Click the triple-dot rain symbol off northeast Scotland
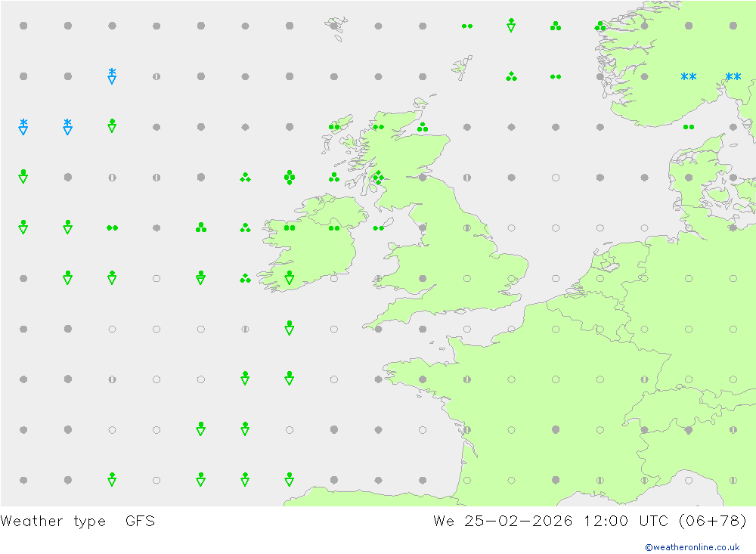Screen dimensions: 756x554 (423, 127)
